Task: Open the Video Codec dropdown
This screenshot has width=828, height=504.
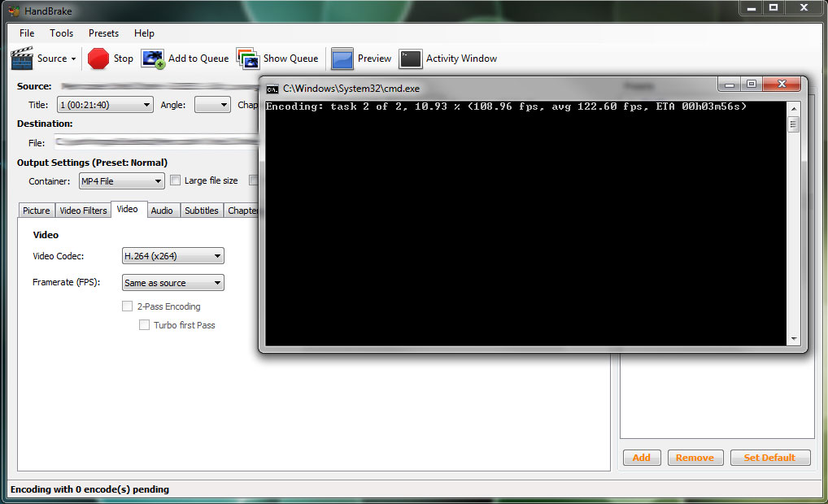Action: (x=172, y=256)
